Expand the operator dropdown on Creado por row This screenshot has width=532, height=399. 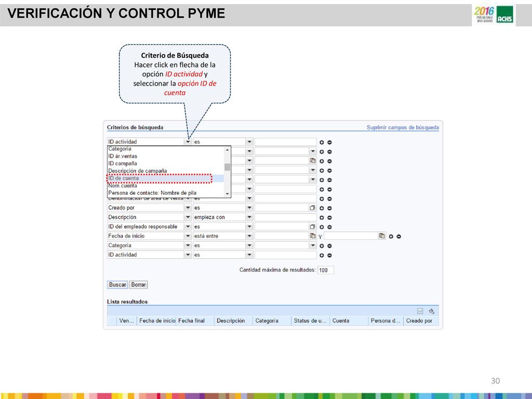pos(249,208)
